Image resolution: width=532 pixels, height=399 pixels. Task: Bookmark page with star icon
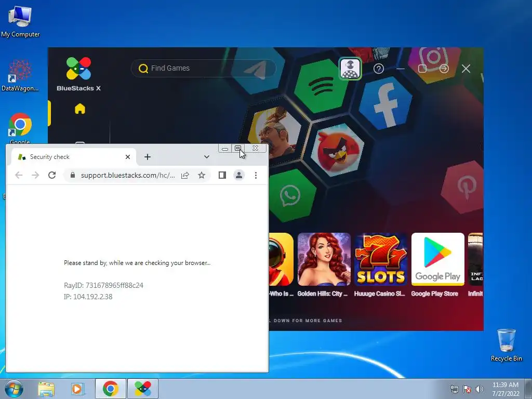[x=202, y=175]
